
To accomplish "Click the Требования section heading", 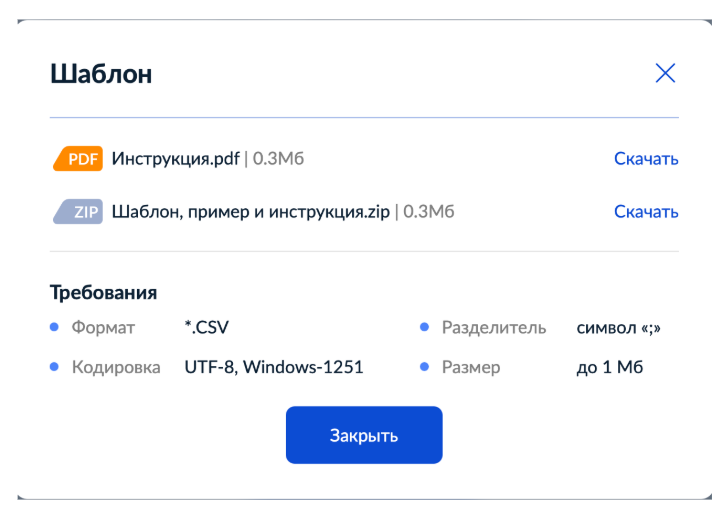I will point(104,293).
